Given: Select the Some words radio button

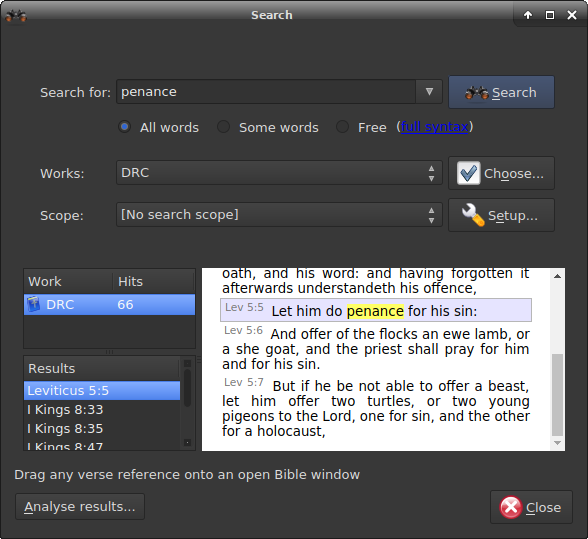Looking at the screenshot, I should 224,127.
